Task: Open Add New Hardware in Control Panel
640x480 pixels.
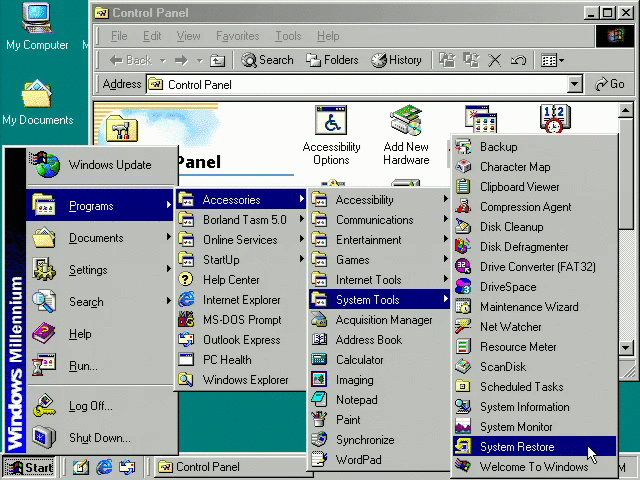Action: coord(406,136)
